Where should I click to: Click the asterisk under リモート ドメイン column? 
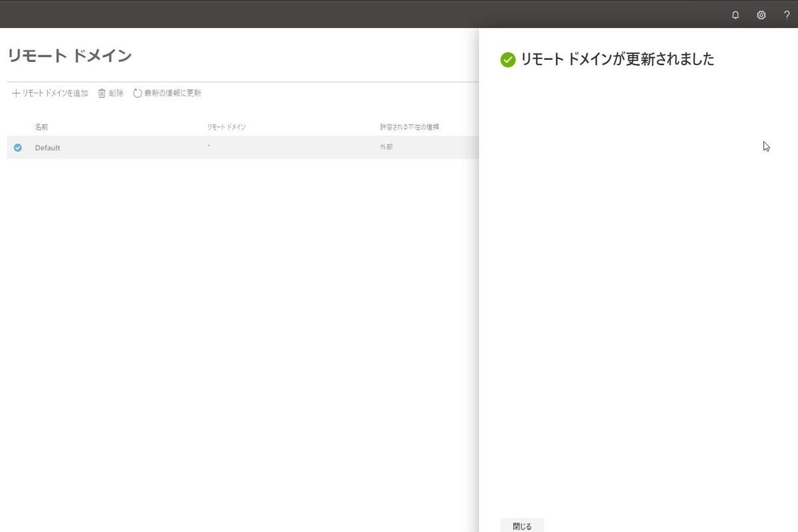(209, 147)
